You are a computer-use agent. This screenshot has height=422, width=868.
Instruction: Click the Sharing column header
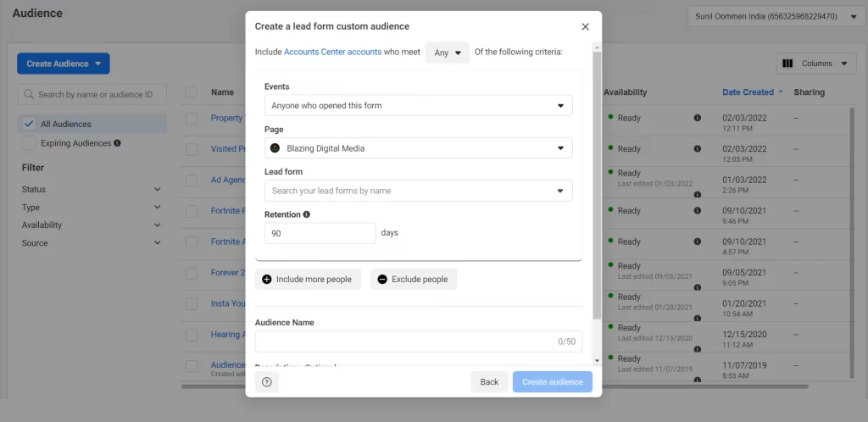coord(809,92)
